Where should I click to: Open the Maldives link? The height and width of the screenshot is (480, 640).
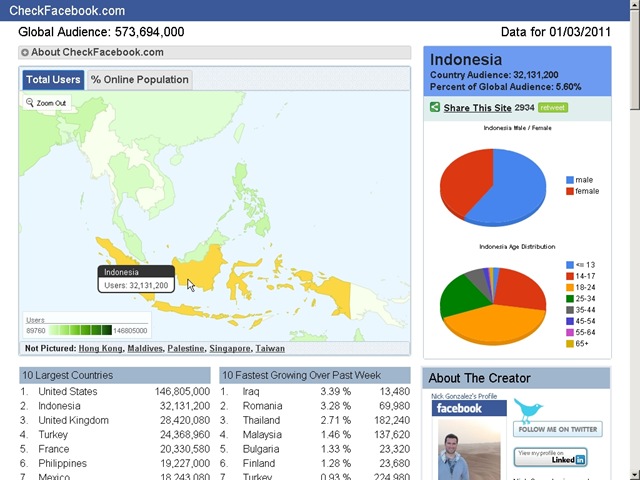[145, 349]
